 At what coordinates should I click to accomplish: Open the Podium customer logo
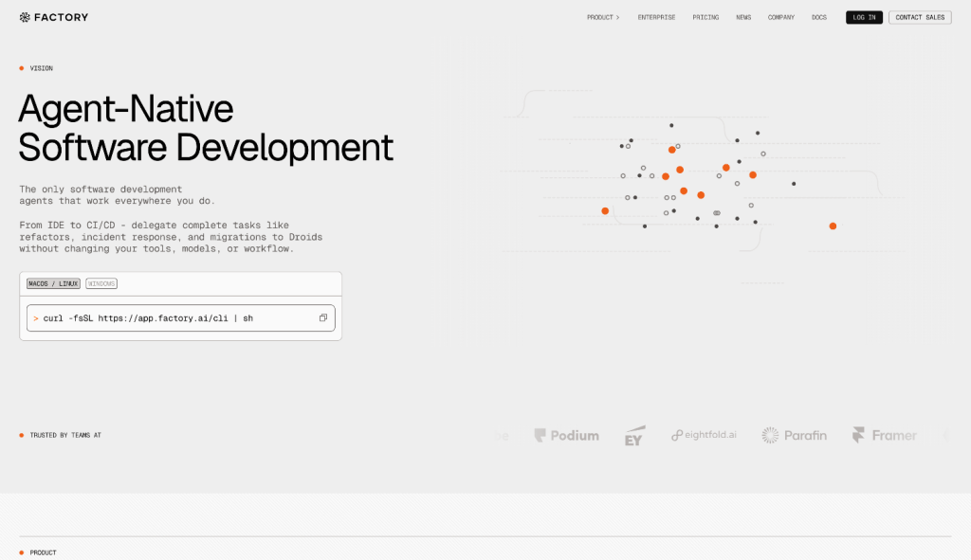(x=567, y=436)
